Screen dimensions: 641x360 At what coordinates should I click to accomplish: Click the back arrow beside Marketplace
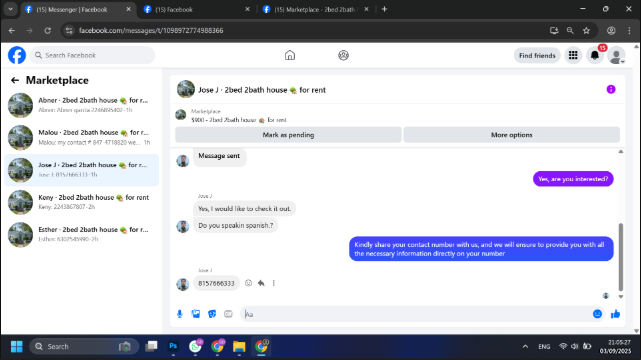[15, 80]
